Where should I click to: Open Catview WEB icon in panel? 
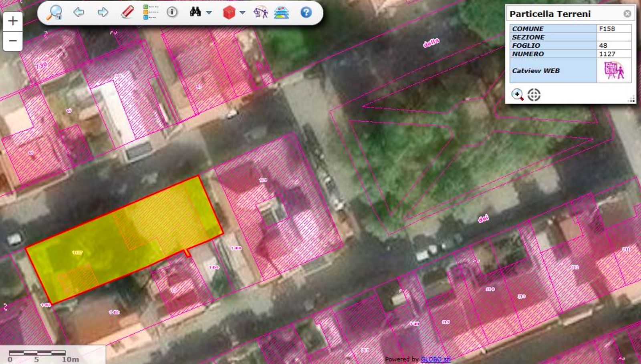[614, 70]
